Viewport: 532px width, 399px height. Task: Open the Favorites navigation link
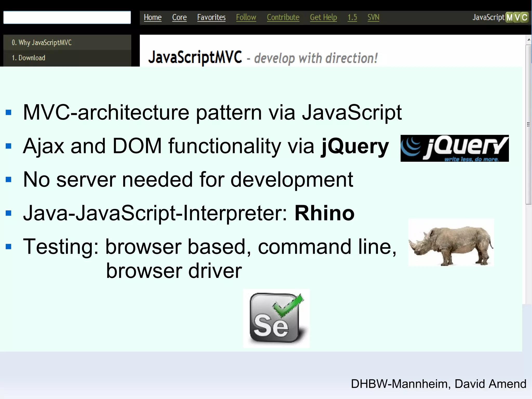point(211,17)
